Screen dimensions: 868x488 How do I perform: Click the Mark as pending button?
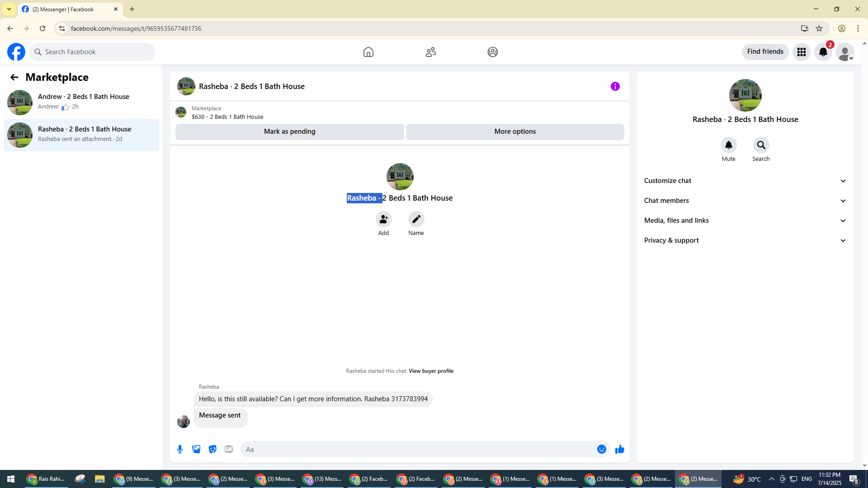tap(289, 131)
